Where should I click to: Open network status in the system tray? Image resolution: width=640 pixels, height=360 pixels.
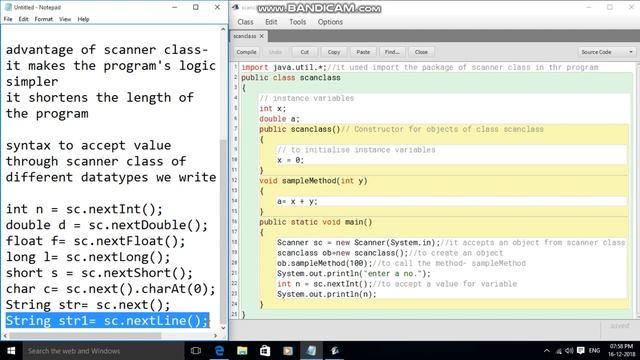(559, 351)
